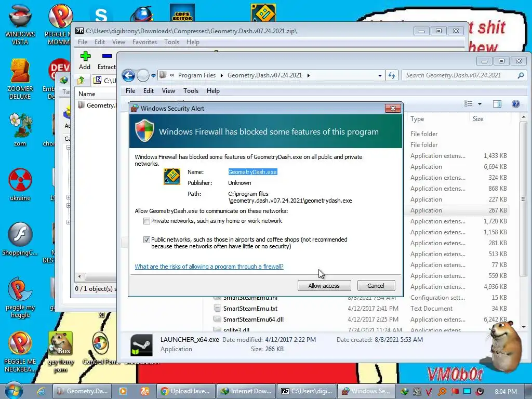532x399 pixels.
Task: Open the Skype desktop icon
Action: point(101,15)
